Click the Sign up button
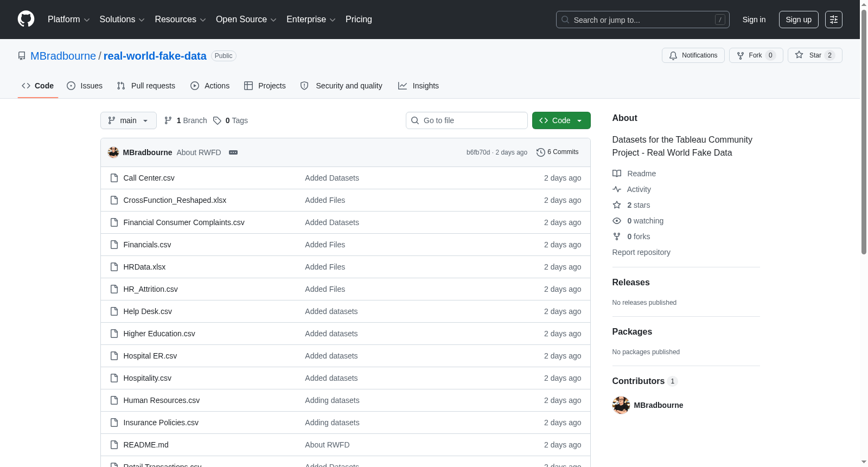The width and height of the screenshot is (868, 467). (799, 20)
